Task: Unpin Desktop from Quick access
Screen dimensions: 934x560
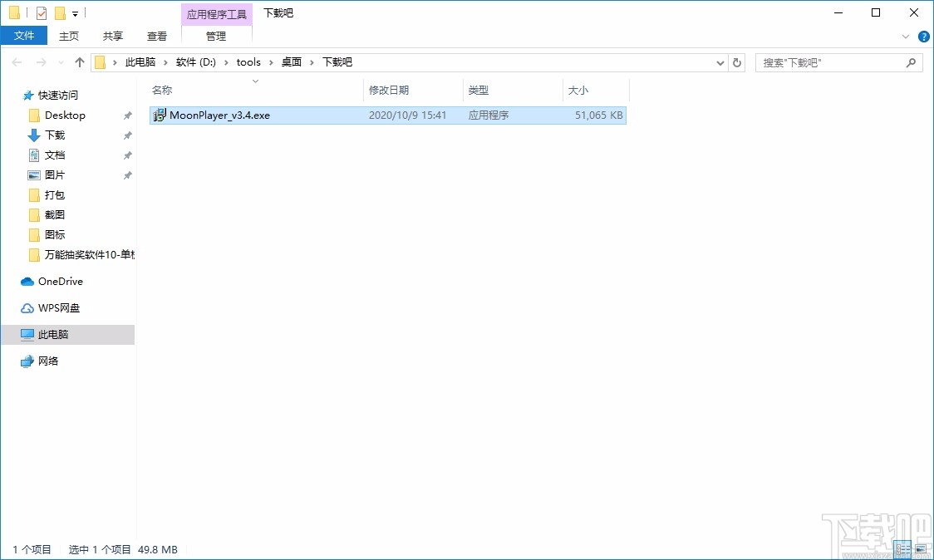Action: (126, 115)
